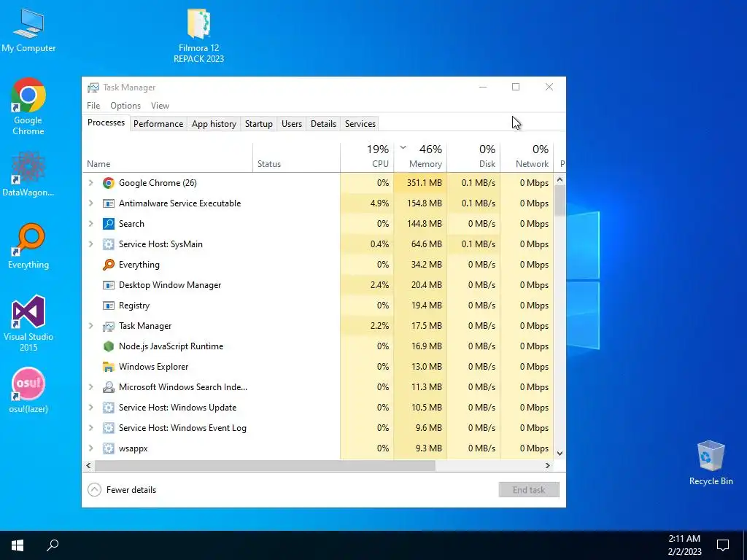
Task: Expand Service Host: Windows Update row
Action: click(x=91, y=408)
